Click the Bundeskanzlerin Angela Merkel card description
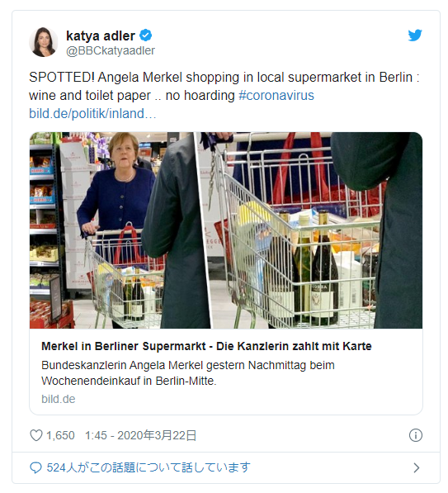This screenshot has width=448, height=493. pos(188,373)
